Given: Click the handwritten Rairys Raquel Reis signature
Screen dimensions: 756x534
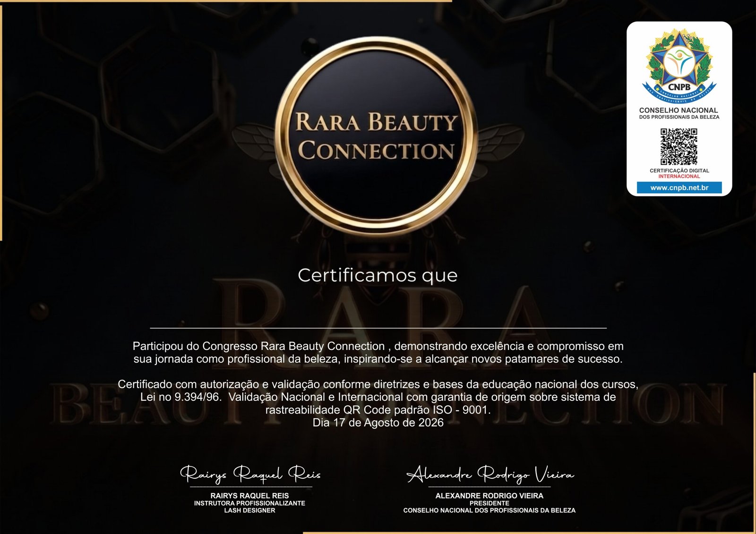Looking at the screenshot, I should pyautogui.click(x=250, y=474).
